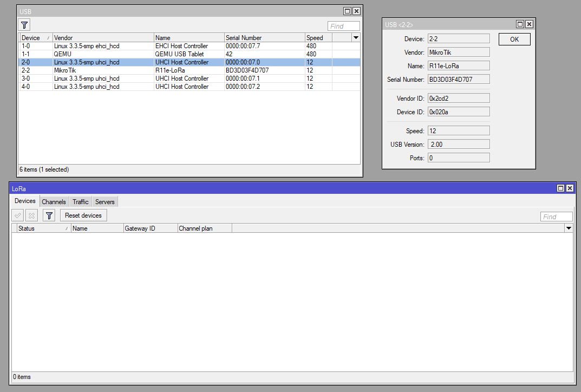
Task: Click the enable checkmark icon in LoRa
Action: point(18,215)
